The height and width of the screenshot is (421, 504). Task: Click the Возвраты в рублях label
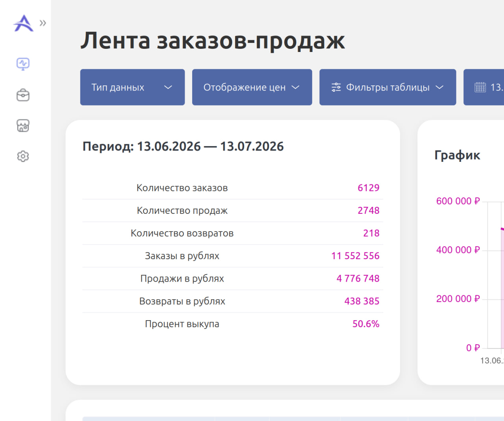(182, 301)
